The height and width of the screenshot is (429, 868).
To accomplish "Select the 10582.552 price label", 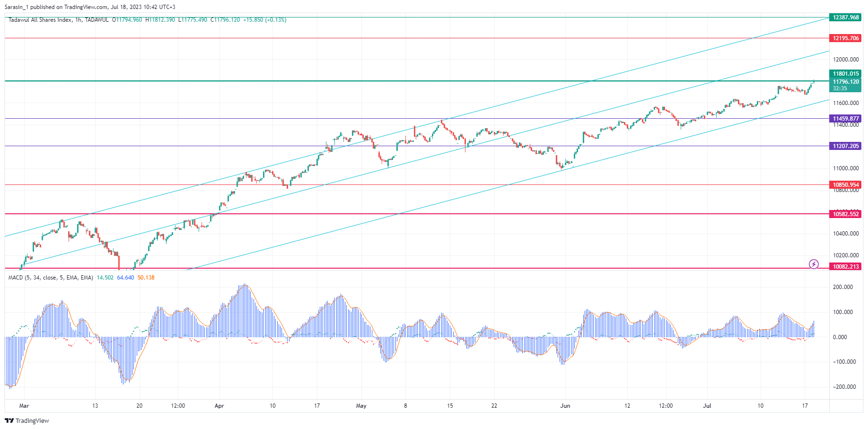I will tap(846, 214).
